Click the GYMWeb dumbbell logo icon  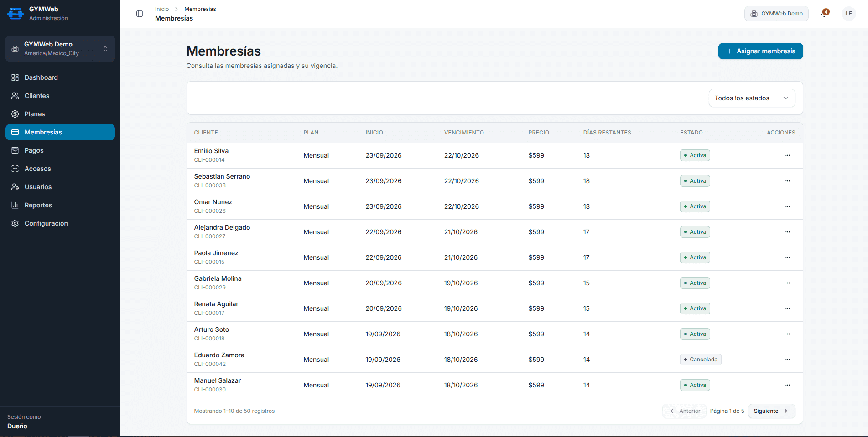tap(15, 14)
